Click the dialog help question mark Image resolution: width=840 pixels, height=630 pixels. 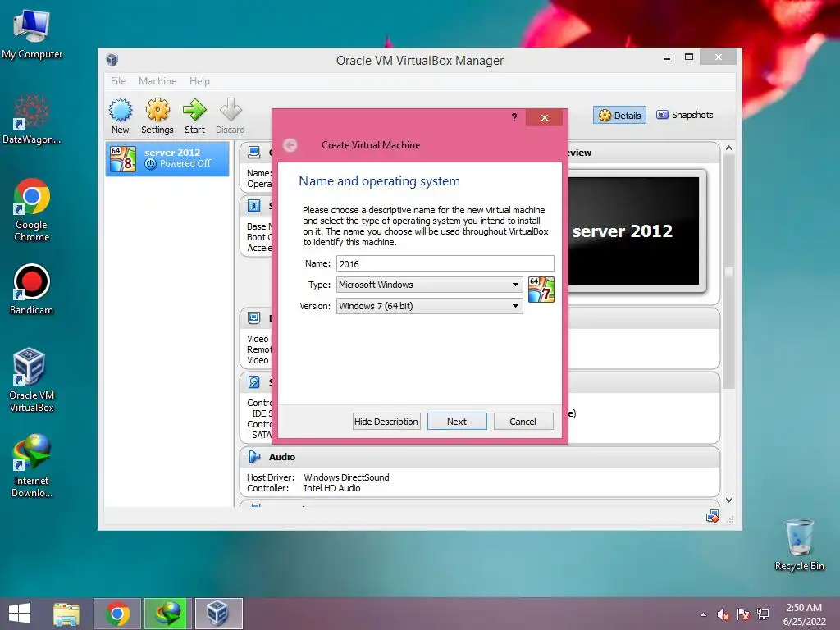514,117
